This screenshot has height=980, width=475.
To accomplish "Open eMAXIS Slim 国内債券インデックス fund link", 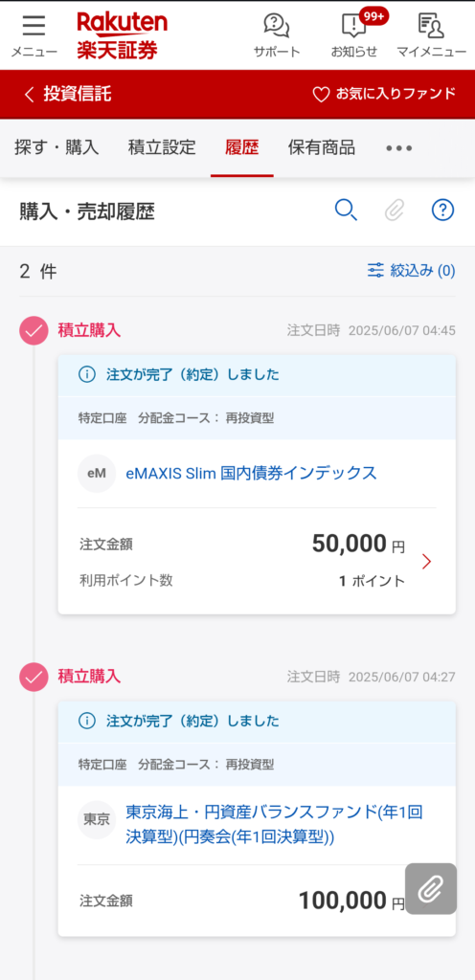I will pyautogui.click(x=251, y=473).
